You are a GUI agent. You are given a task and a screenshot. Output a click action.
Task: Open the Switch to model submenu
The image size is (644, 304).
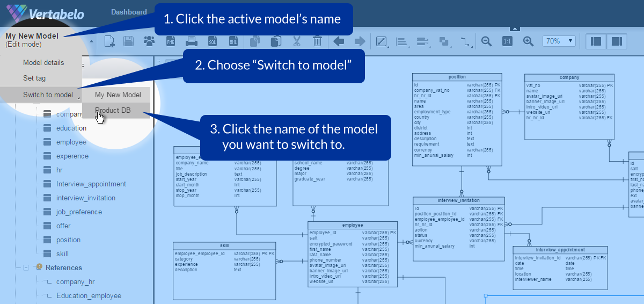click(x=48, y=95)
